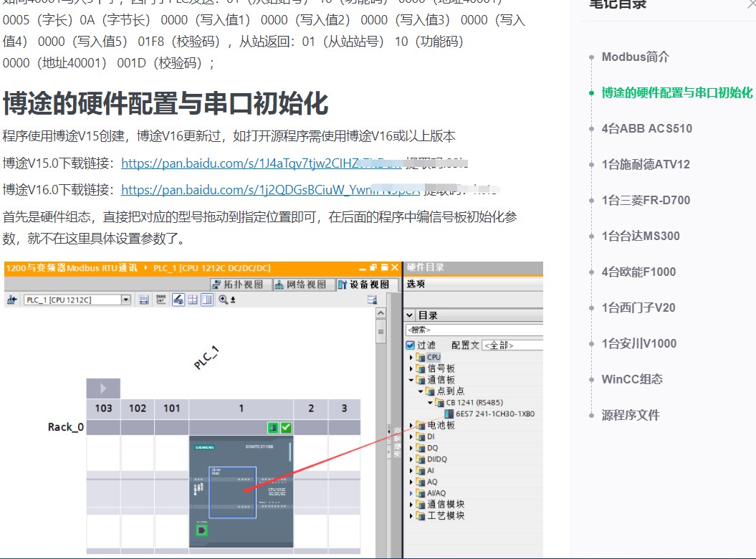Image resolution: width=756 pixels, height=559 pixels.
Task: Collapse the 目录 section in the hardware catalog
Action: [410, 315]
